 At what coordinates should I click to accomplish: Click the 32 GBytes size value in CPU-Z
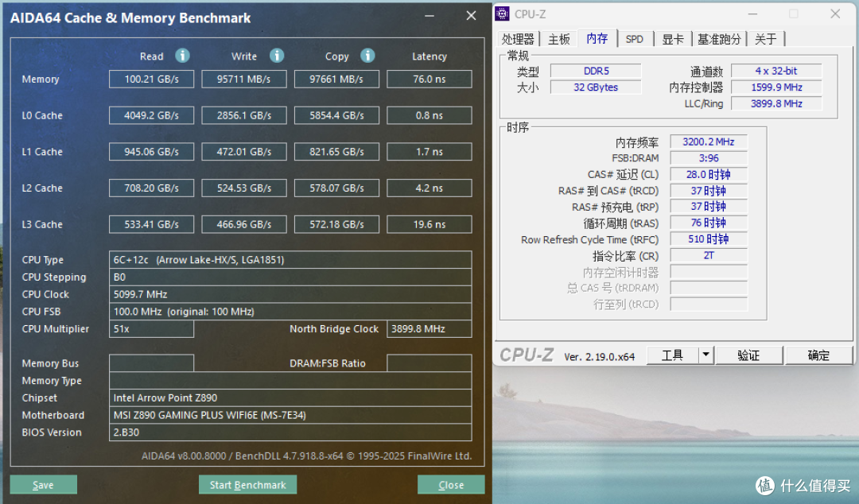coord(596,87)
